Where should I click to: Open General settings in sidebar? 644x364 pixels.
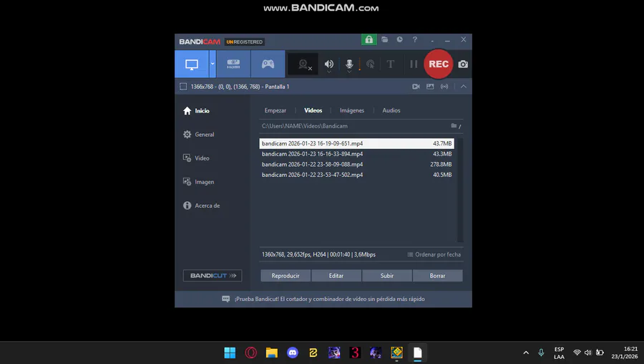pos(199,135)
